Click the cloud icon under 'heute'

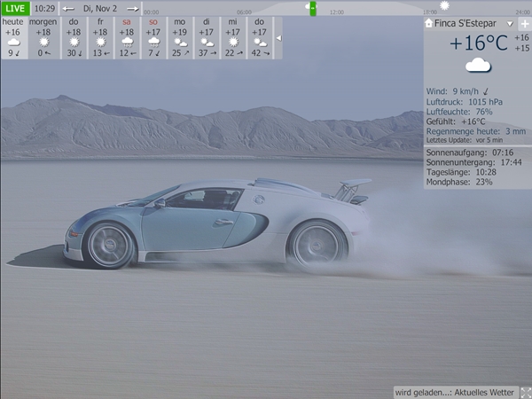click(x=13, y=43)
